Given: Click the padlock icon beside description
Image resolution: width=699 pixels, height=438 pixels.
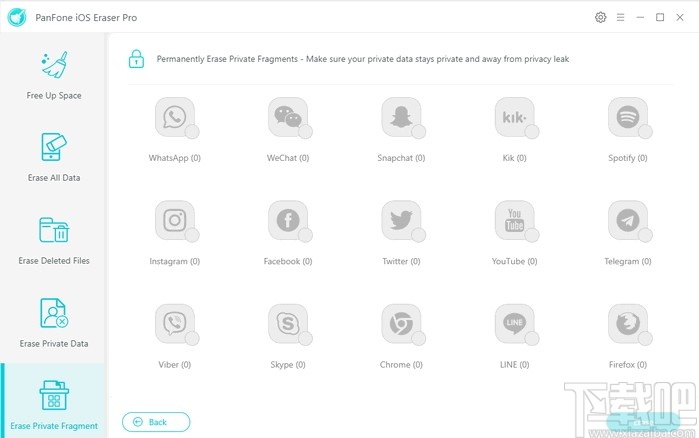Looking at the screenshot, I should [136, 59].
